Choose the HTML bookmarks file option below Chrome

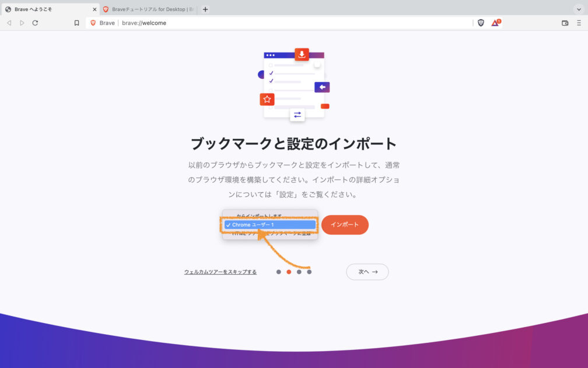point(270,234)
